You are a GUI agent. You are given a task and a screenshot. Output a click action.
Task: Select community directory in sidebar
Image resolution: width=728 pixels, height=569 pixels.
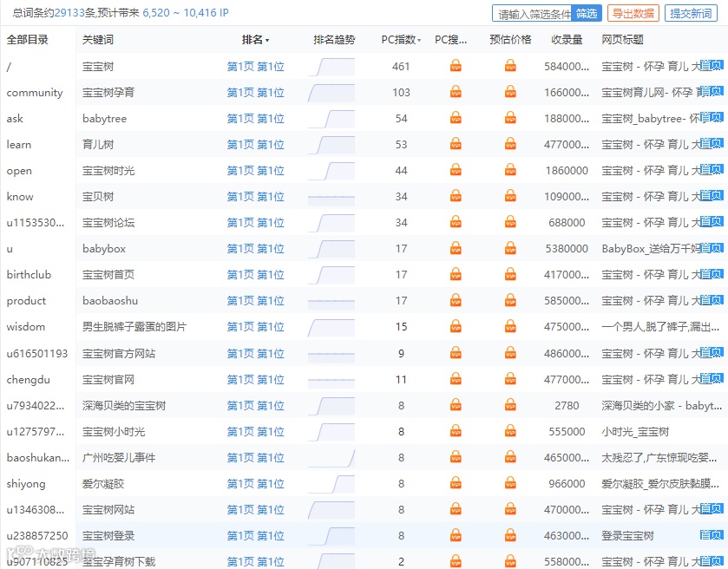pos(35,93)
